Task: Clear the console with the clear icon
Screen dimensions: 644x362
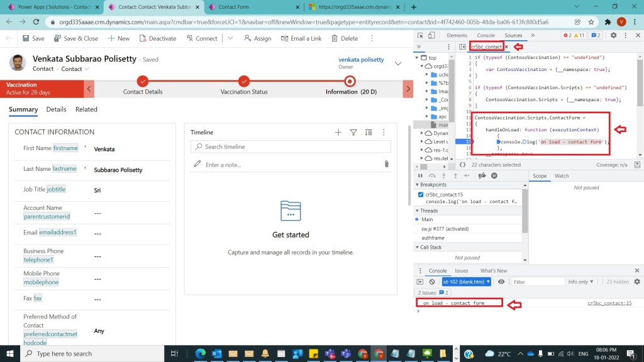Action: pos(432,282)
